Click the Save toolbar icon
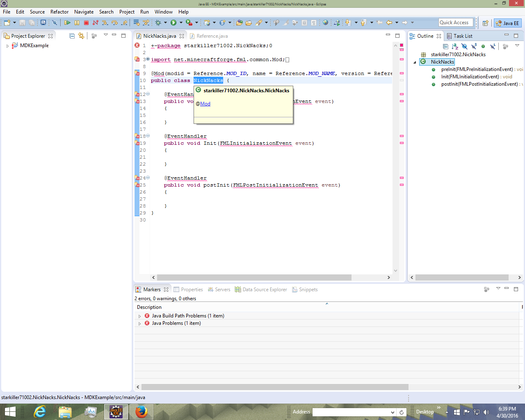The height and width of the screenshot is (420, 525). pyautogui.click(x=23, y=23)
